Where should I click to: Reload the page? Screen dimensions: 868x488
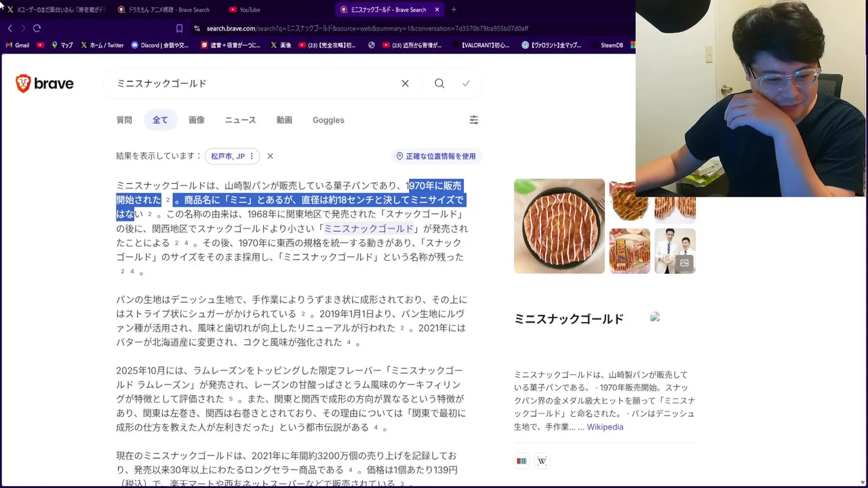(37, 28)
